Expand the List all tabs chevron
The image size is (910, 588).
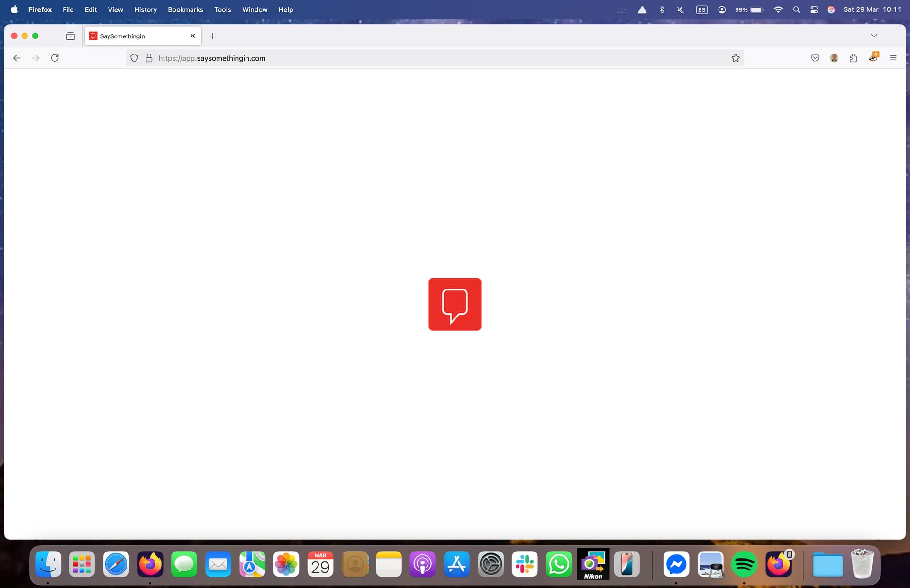[x=874, y=36]
